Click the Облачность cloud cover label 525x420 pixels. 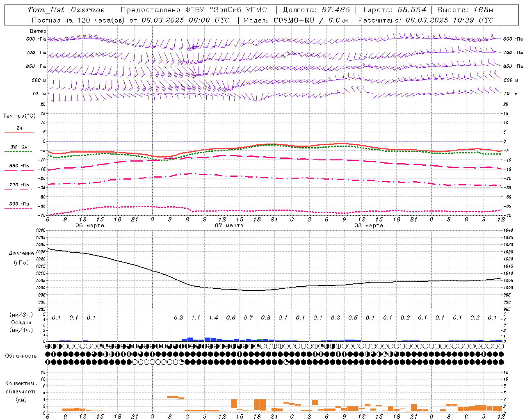(x=21, y=356)
